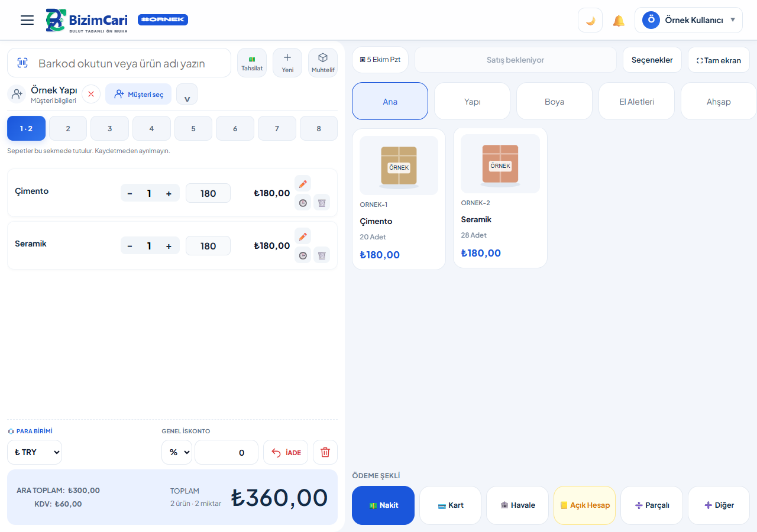Image resolution: width=757 pixels, height=532 pixels.
Task: Increase Çimento quantity with plus
Action: pyautogui.click(x=169, y=193)
